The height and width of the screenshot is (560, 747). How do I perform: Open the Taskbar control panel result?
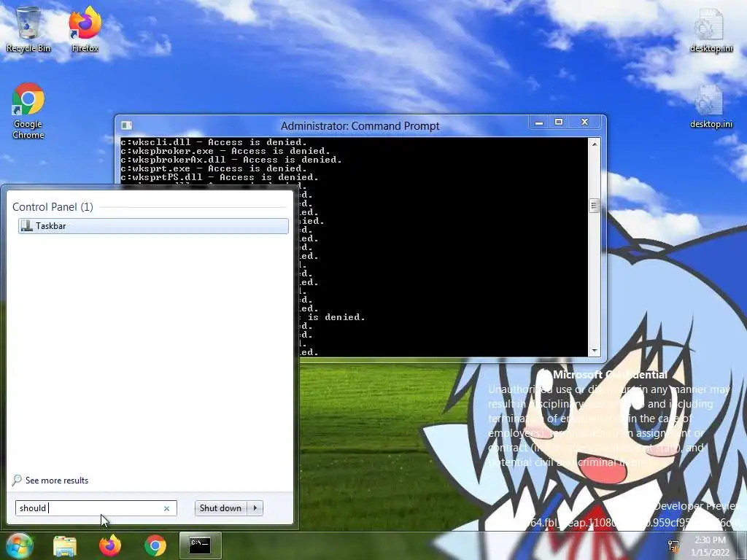tap(153, 226)
